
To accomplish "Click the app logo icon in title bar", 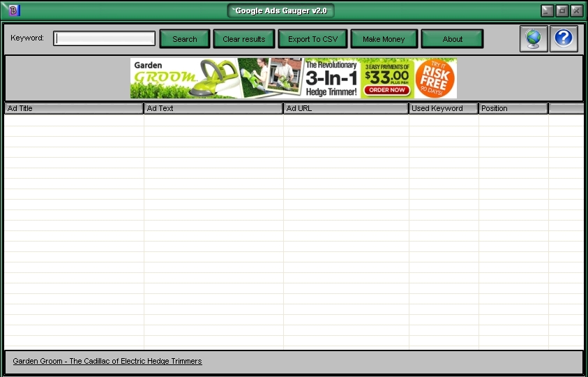I will (14, 10).
